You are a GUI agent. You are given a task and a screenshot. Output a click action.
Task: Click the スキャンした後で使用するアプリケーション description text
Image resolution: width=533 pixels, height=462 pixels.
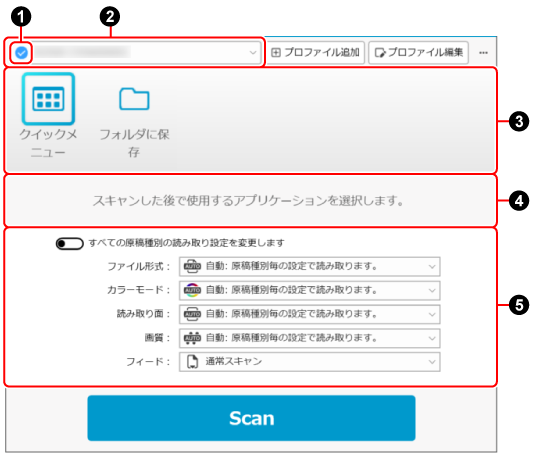pos(248,201)
